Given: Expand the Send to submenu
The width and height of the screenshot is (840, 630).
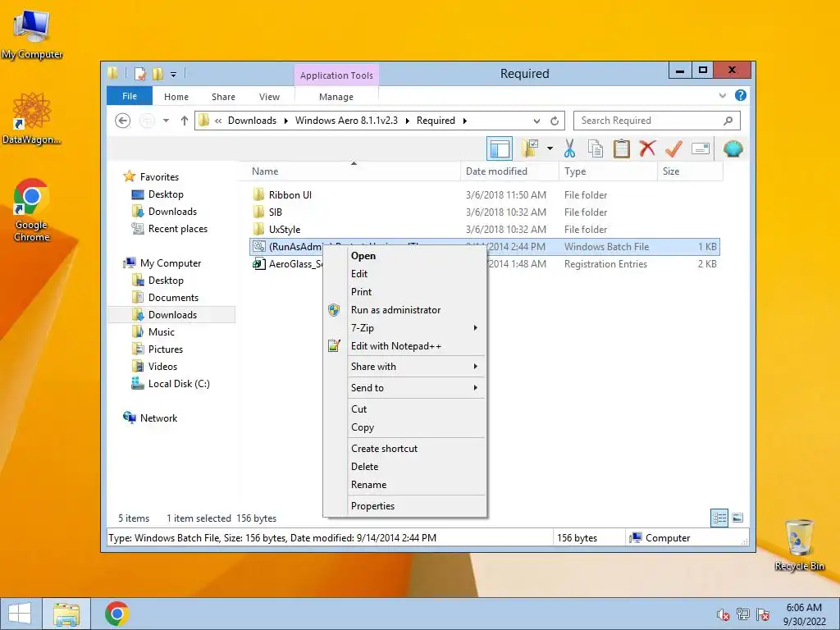Looking at the screenshot, I should tap(405, 388).
